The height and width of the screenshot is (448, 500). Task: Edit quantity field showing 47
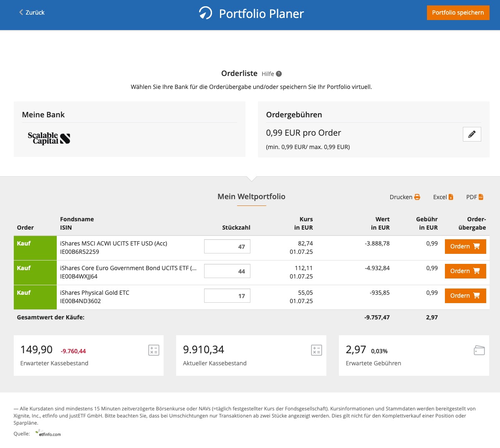pyautogui.click(x=227, y=247)
